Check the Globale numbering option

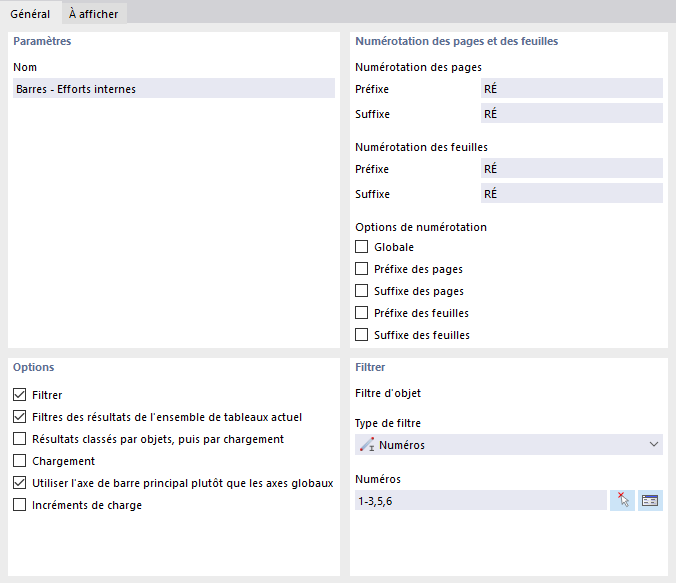362,247
